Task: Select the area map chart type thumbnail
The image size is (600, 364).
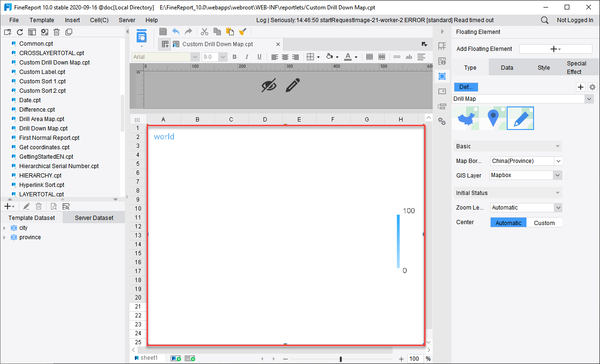Action: 466,118
